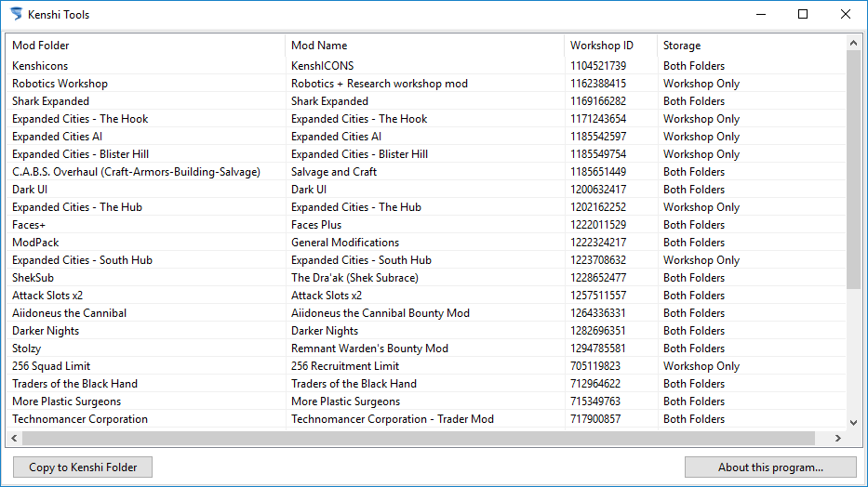The image size is (868, 487).
Task: Click the horizontal scrollbar thumb
Action: [x=419, y=439]
